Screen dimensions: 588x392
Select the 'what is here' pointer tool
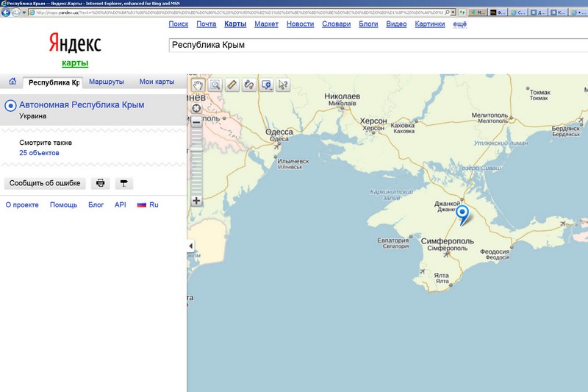[x=283, y=85]
